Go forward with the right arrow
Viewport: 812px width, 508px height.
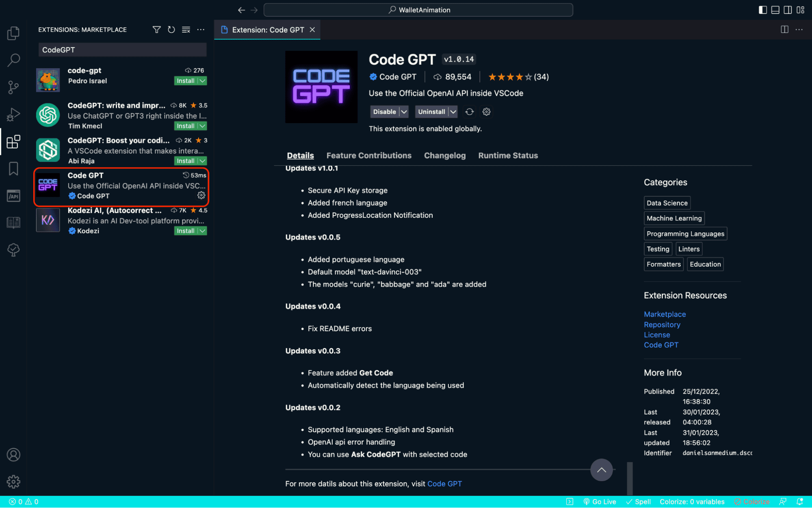254,10
